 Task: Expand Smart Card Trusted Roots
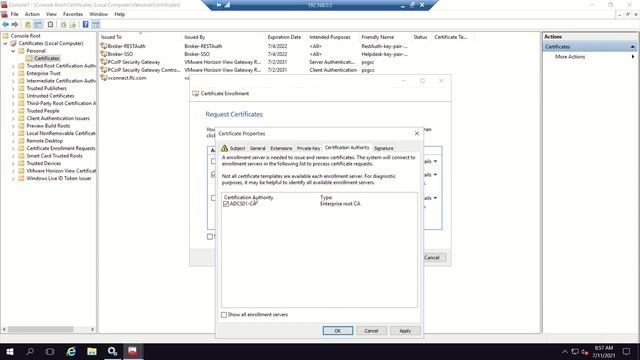pyautogui.click(x=13, y=156)
